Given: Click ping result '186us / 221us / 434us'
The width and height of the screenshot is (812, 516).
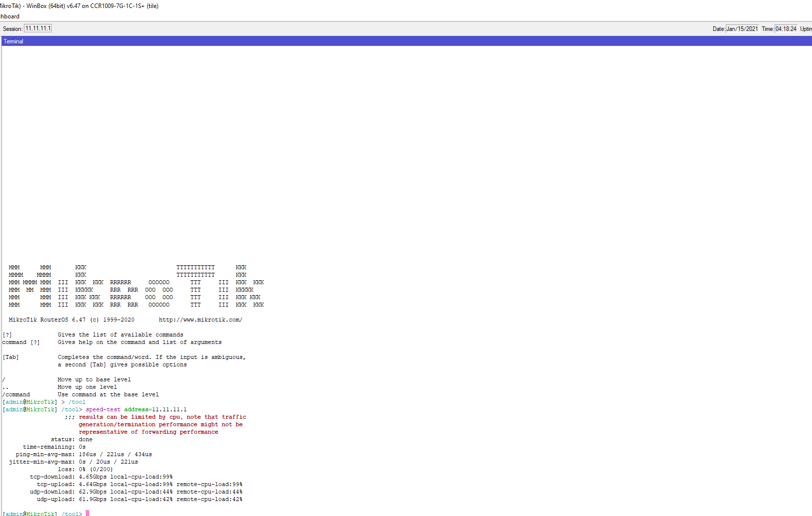Looking at the screenshot, I should click(115, 455).
